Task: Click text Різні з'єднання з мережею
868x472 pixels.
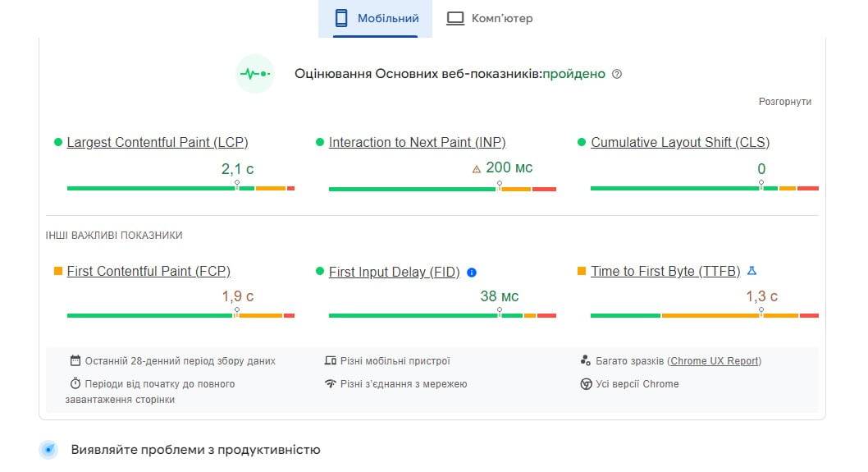Action: (x=404, y=383)
